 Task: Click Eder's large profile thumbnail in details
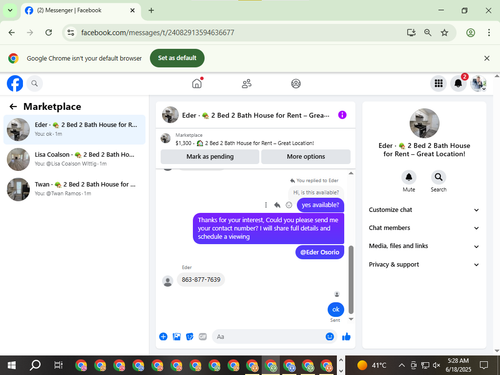click(424, 123)
